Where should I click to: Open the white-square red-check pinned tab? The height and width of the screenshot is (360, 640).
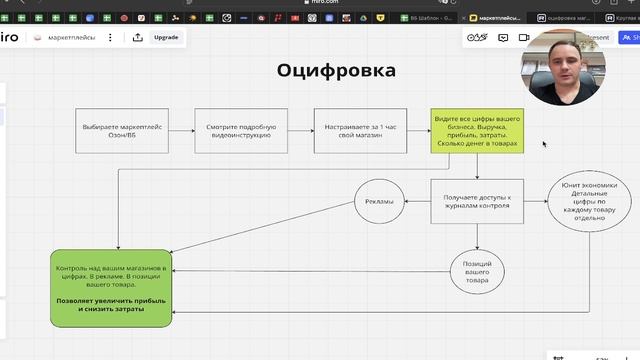(x=141, y=18)
